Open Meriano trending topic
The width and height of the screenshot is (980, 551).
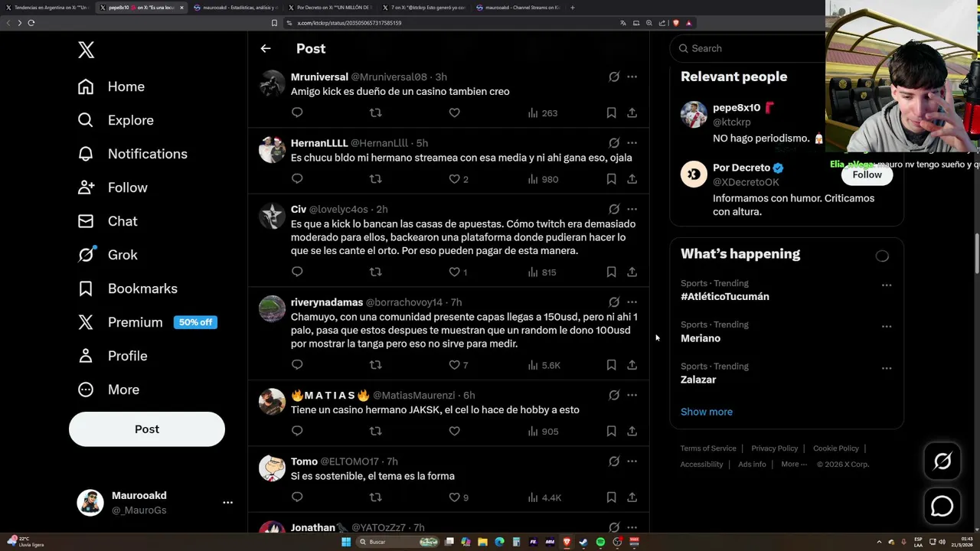tap(701, 338)
